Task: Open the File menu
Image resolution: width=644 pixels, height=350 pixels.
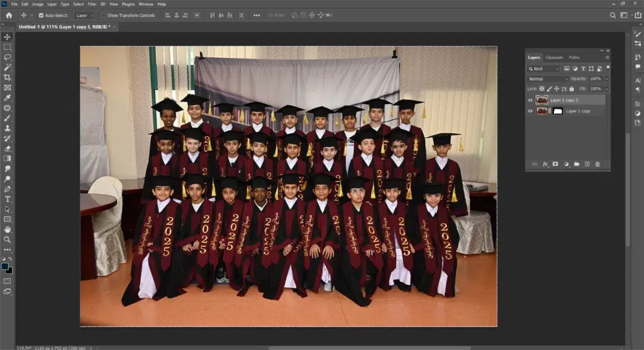Action: pos(14,4)
